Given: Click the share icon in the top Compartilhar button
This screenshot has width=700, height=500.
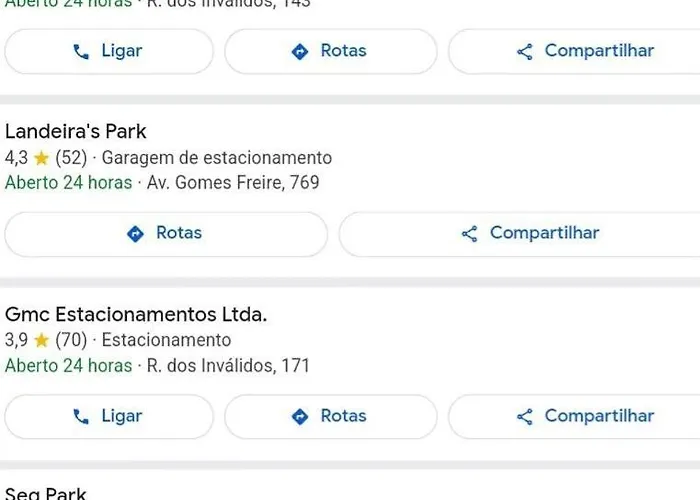Looking at the screenshot, I should [x=525, y=52].
